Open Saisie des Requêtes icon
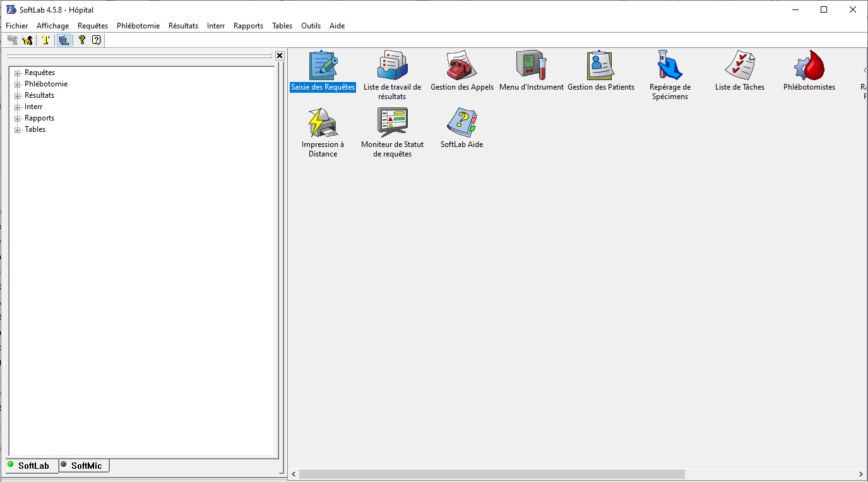 323,65
